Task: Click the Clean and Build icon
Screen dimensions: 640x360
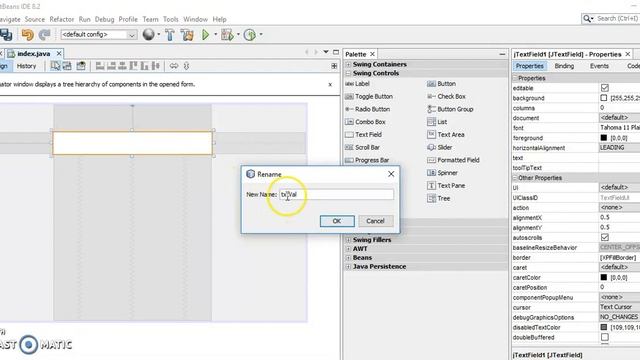Action: click(x=187, y=35)
